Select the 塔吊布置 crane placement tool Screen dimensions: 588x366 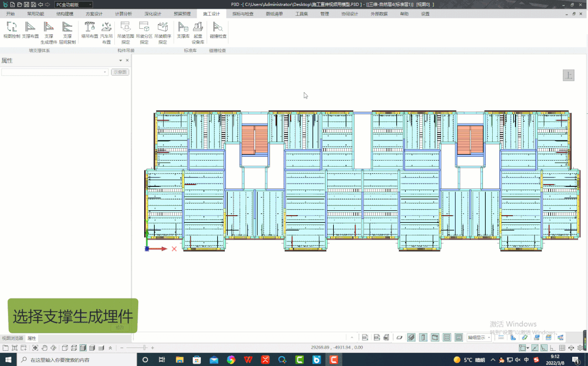coord(89,27)
